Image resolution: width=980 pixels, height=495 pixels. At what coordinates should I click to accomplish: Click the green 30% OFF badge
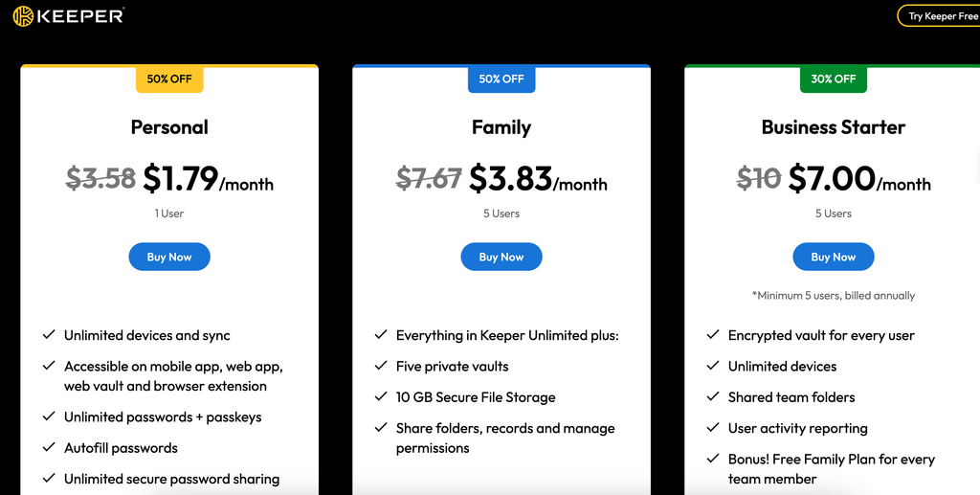(834, 79)
